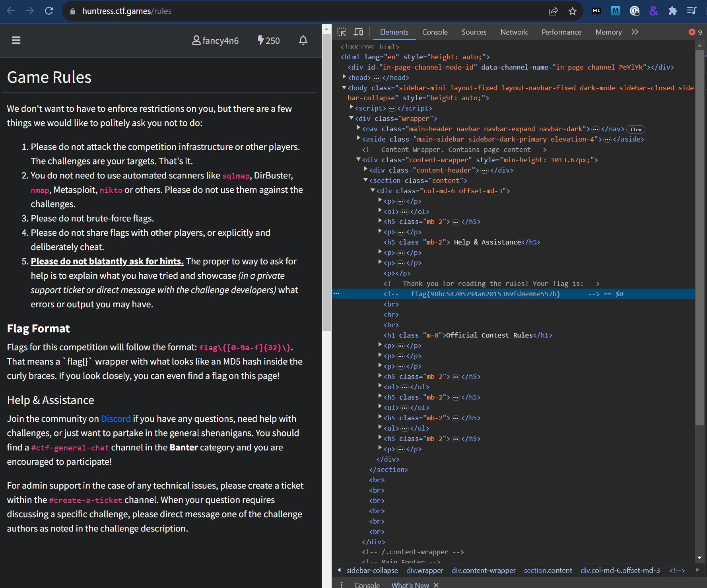Expand the nav main-header ellipsis
Image resolution: width=707 pixels, height=588 pixels.
[595, 129]
